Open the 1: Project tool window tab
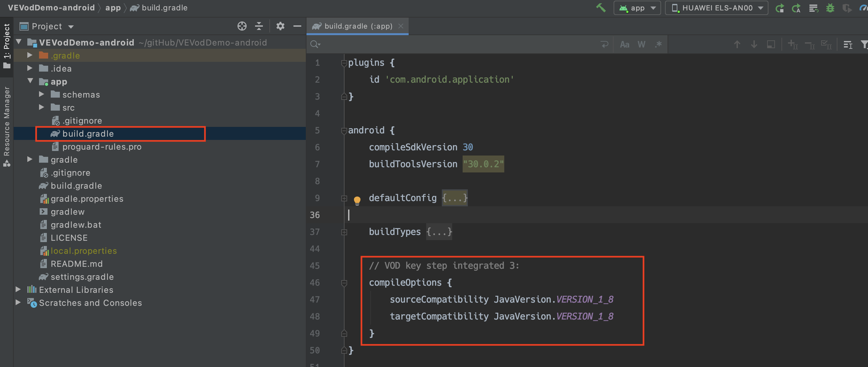Viewport: 868px width, 367px height. coord(7,46)
